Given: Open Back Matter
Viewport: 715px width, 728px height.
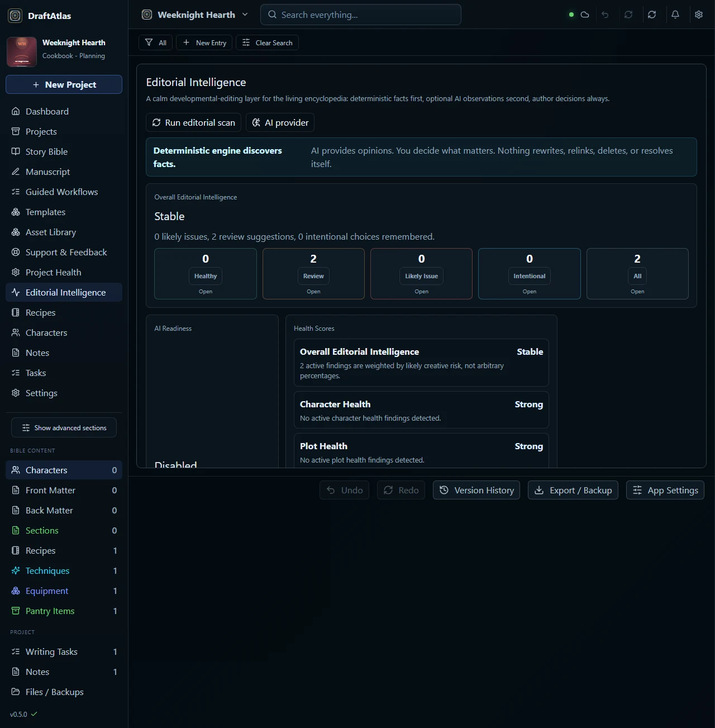Looking at the screenshot, I should tap(64, 510).
